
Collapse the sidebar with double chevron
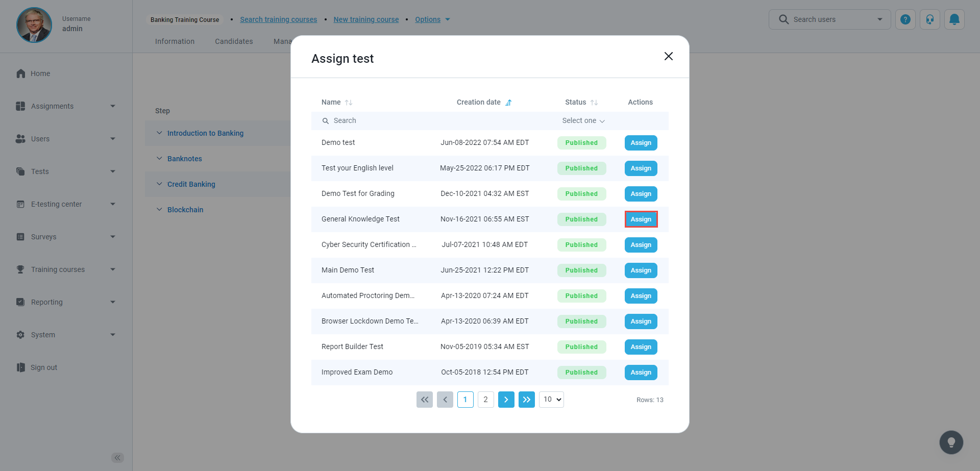pos(117,458)
